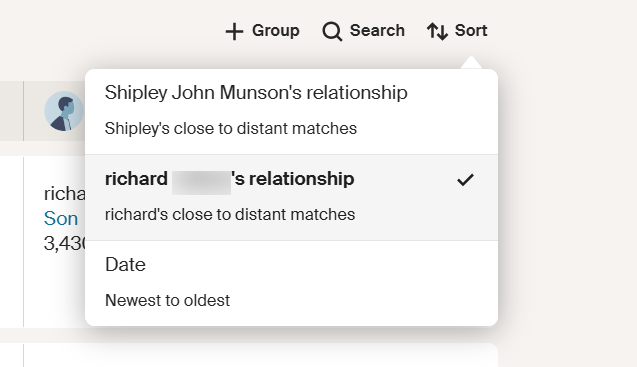Select 'Shipley's close to distant matches' text
Screen dimensions: 637x367
[x=231, y=129]
